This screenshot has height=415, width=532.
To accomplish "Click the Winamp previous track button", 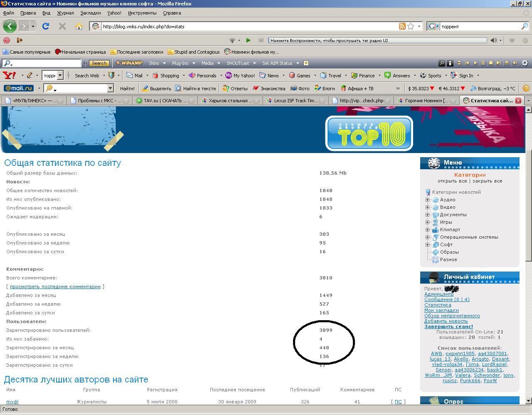I will [x=467, y=63].
